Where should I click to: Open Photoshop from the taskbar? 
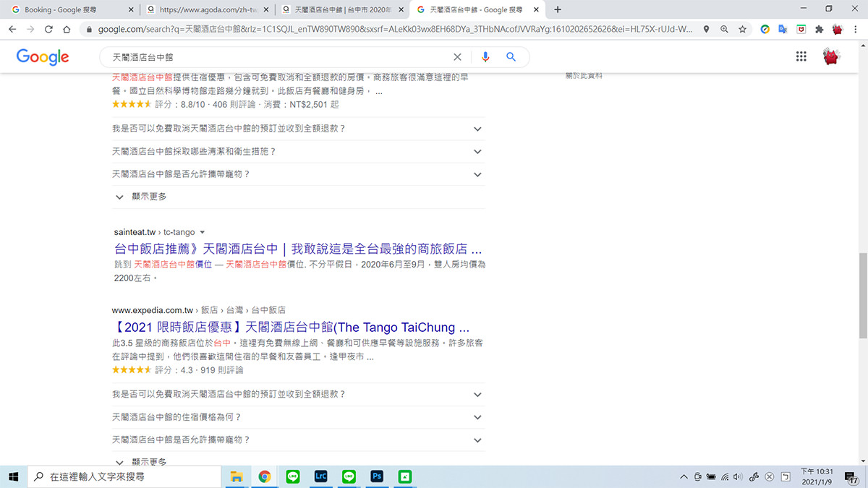tap(376, 476)
